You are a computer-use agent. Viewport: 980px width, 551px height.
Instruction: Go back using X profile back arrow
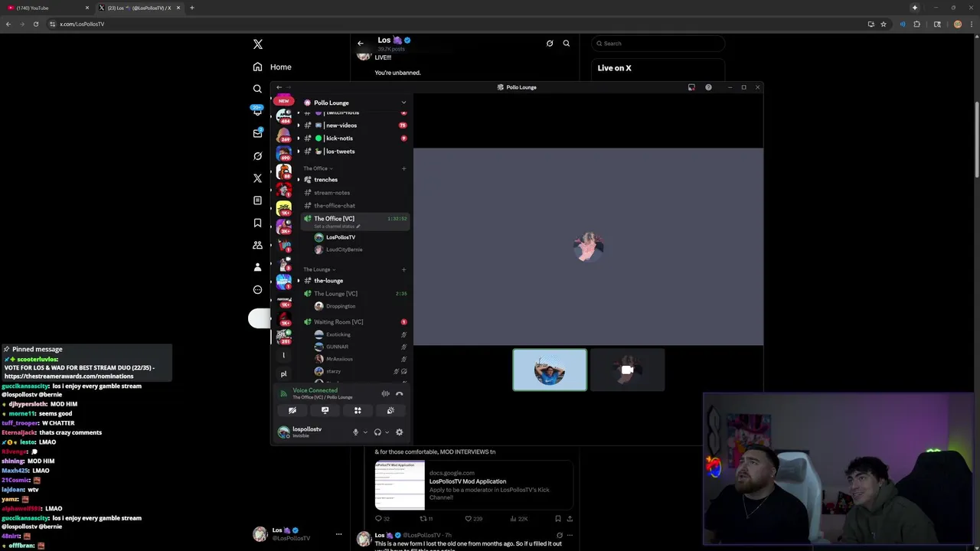361,43
